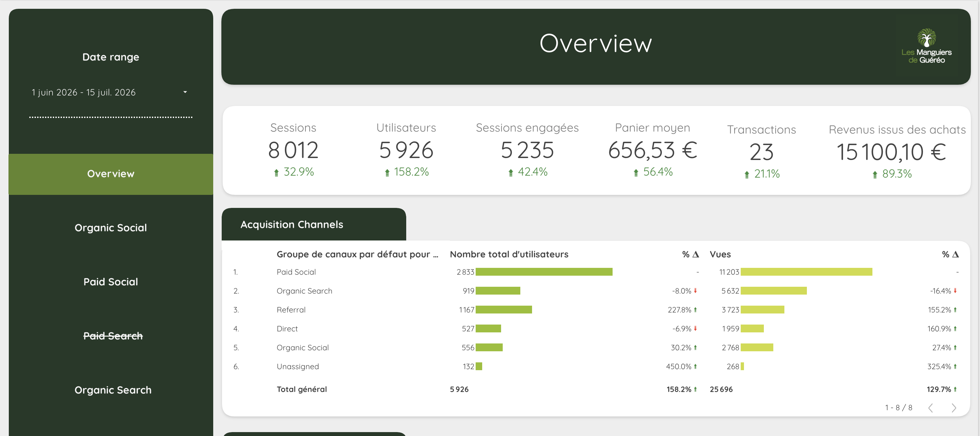Open the Overview sidebar page

click(111, 174)
